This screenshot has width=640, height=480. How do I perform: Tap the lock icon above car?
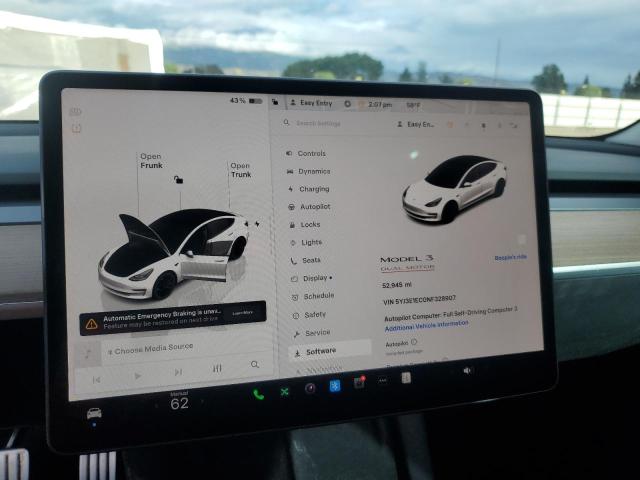pos(178,179)
